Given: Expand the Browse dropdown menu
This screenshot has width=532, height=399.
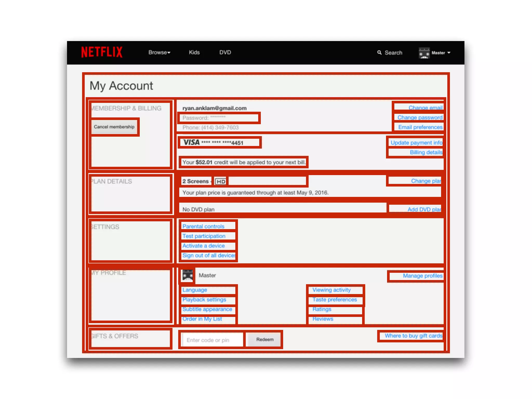Looking at the screenshot, I should tap(159, 52).
